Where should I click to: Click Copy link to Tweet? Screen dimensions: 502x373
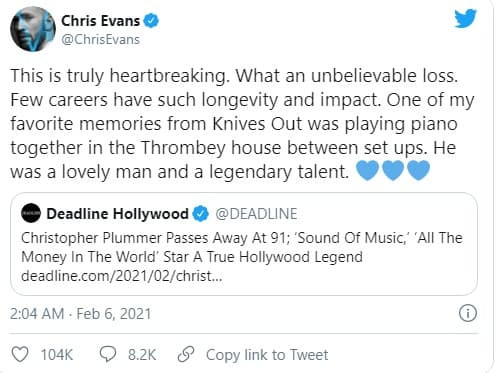click(x=267, y=355)
